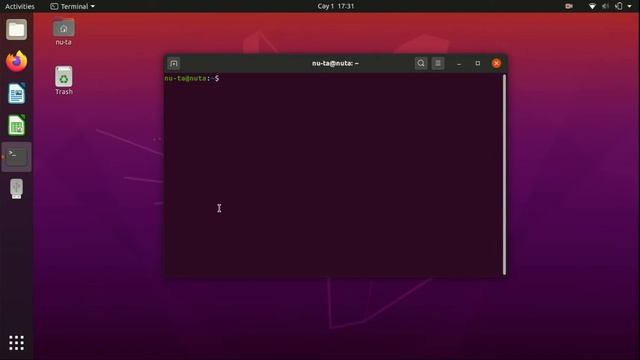Select the nu-ta home folder on desktop
This screenshot has height=360, width=640.
(64, 31)
